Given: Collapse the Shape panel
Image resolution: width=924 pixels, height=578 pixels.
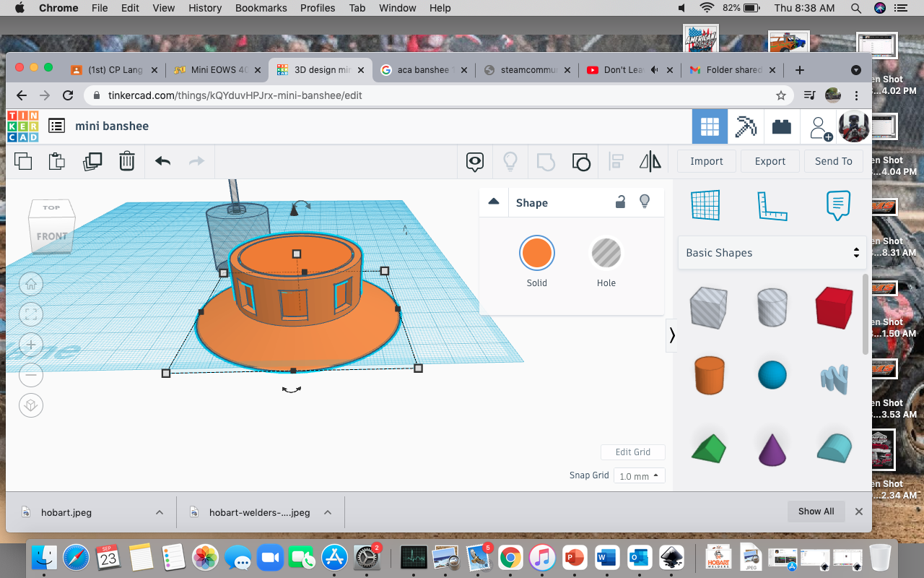Looking at the screenshot, I should click(494, 202).
